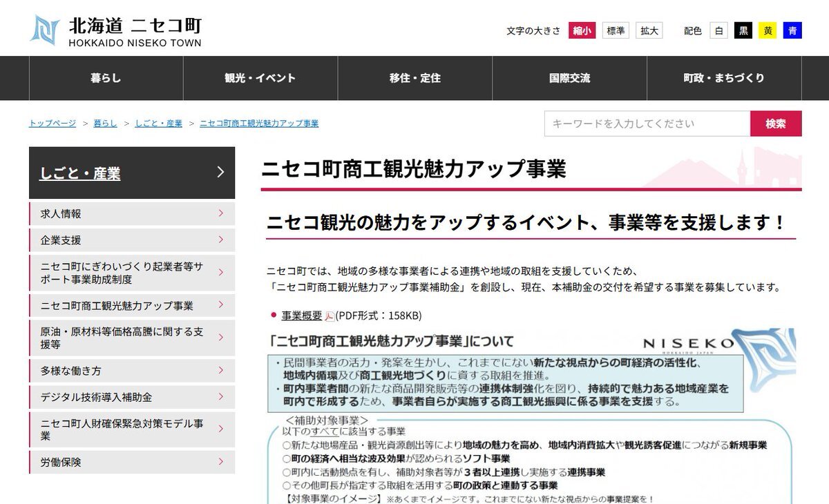The width and height of the screenshot is (829, 504).
Task: Choose the white 白 color scheme
Action: [719, 30]
